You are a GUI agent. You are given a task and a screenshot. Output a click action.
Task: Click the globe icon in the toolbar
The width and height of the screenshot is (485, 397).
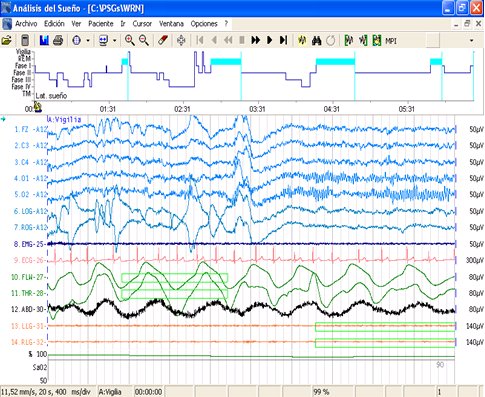pyautogui.click(x=77, y=41)
